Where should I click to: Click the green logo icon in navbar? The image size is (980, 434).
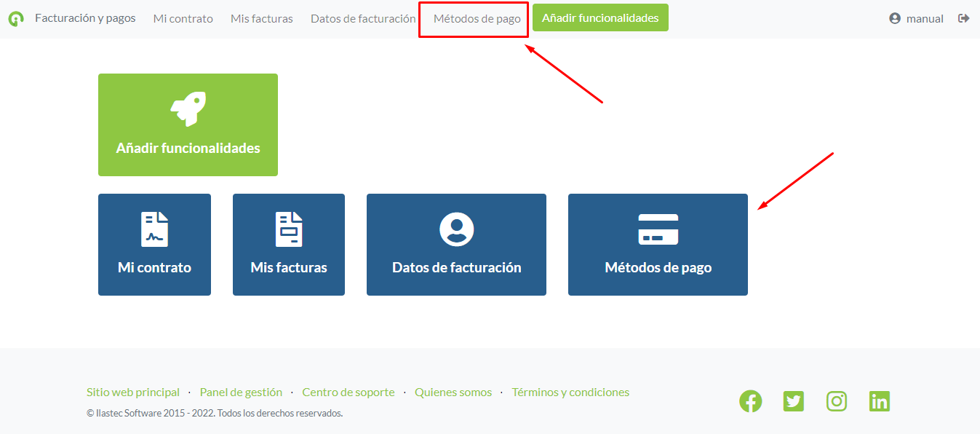[x=16, y=19]
